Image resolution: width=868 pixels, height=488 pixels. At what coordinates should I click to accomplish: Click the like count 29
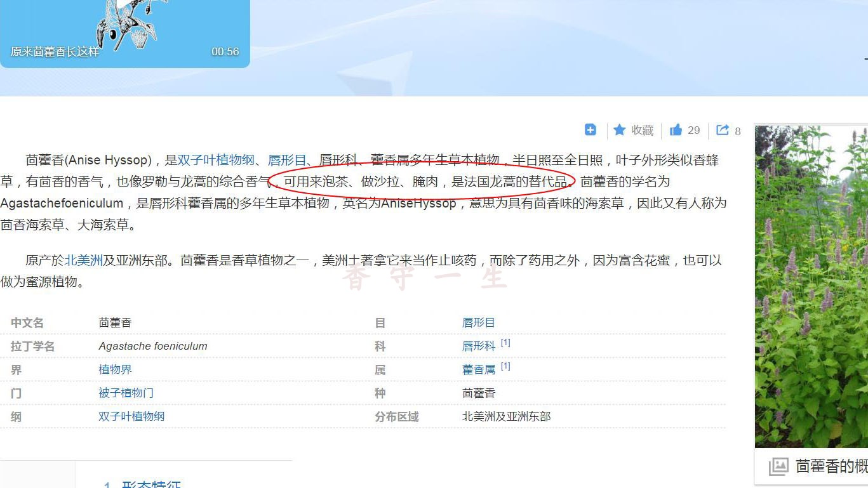[x=693, y=130]
